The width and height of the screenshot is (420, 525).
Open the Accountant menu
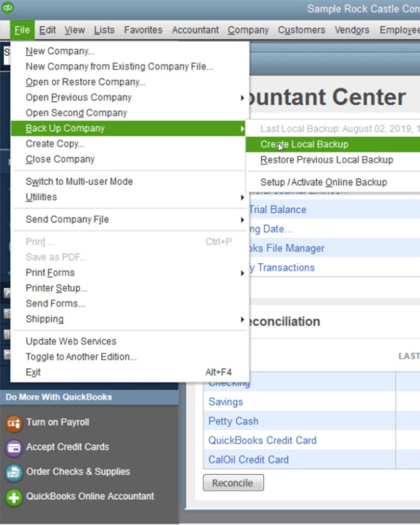click(x=195, y=30)
